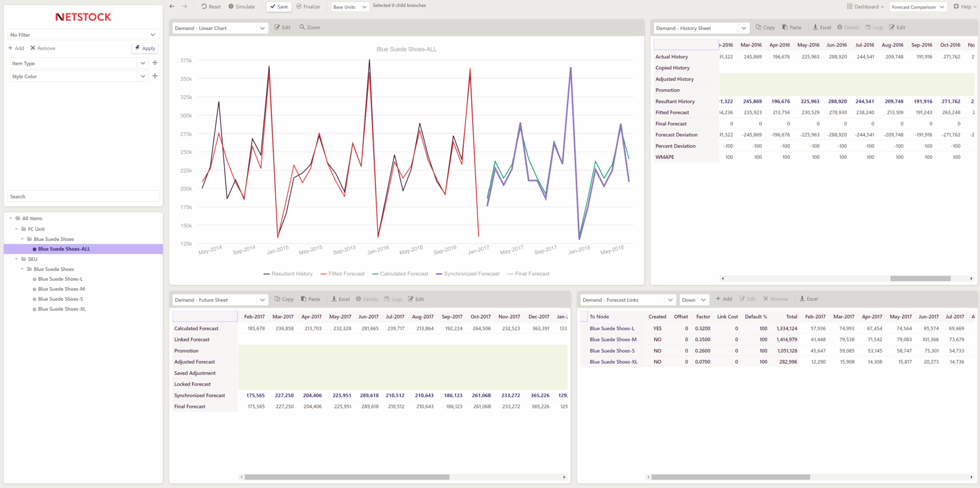Remove the selected filter
The image size is (980, 488).
(43, 48)
